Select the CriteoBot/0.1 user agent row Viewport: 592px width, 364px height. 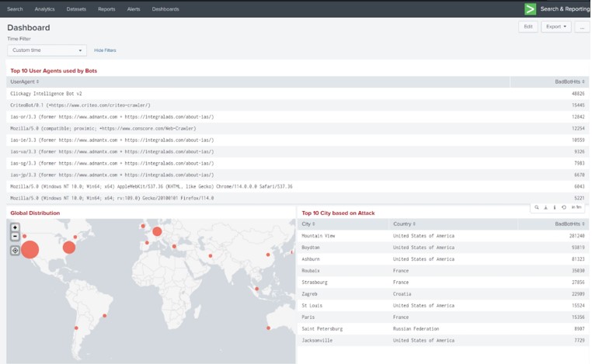[298, 106]
